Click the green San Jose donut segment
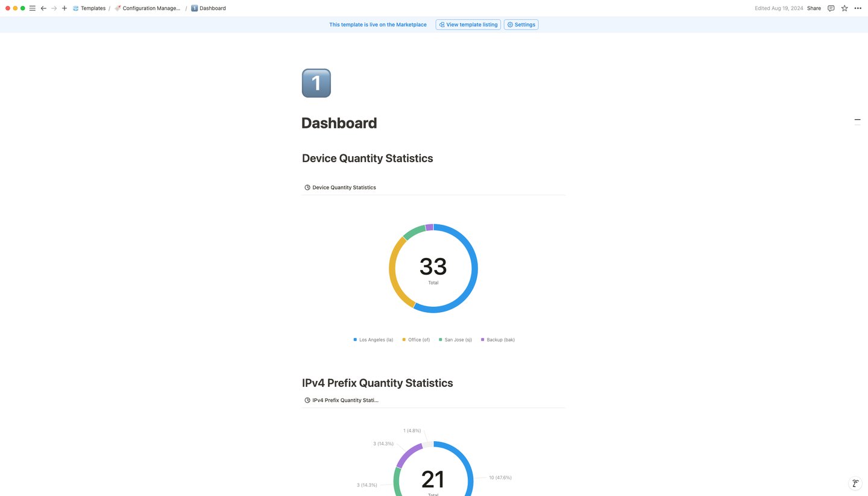The height and width of the screenshot is (496, 868). coord(414,232)
